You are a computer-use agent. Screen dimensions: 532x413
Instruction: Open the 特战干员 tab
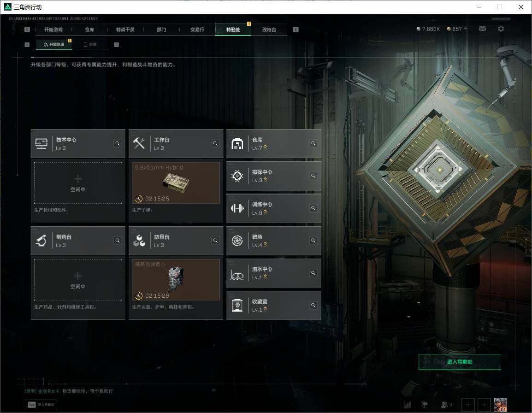[x=125, y=29]
